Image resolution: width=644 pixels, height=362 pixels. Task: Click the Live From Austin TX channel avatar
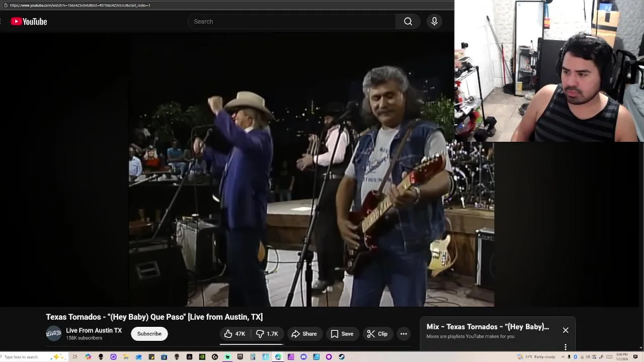(54, 334)
